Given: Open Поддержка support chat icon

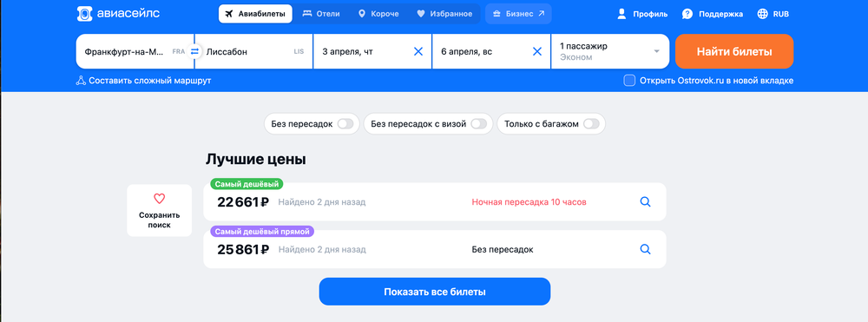Looking at the screenshot, I should 687,14.
